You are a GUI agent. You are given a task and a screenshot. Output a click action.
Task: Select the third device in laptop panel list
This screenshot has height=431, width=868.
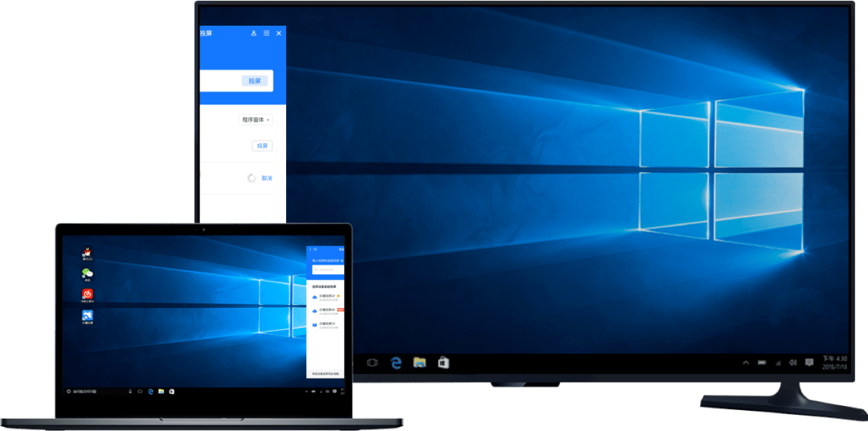[326, 325]
